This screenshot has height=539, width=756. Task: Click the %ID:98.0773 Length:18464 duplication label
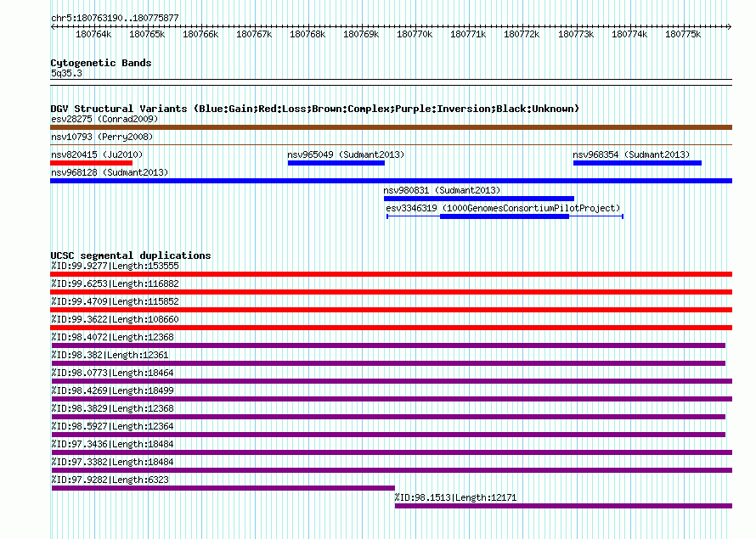(112, 373)
